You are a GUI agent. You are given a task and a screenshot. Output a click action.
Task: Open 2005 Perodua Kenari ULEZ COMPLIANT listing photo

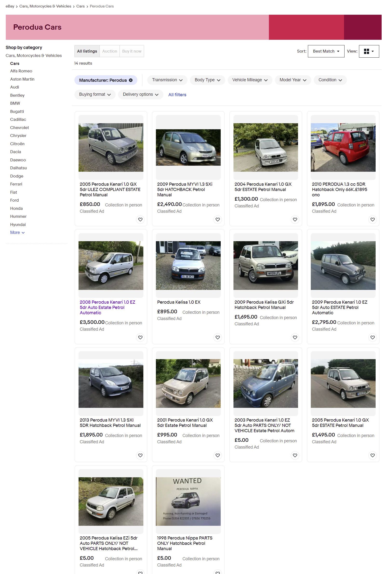[x=111, y=147]
